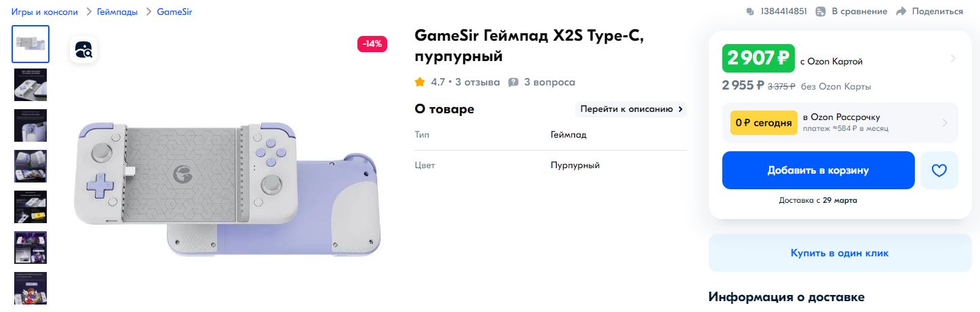Select the first product thumbnail
This screenshot has width=980, height=312.
click(x=31, y=44)
